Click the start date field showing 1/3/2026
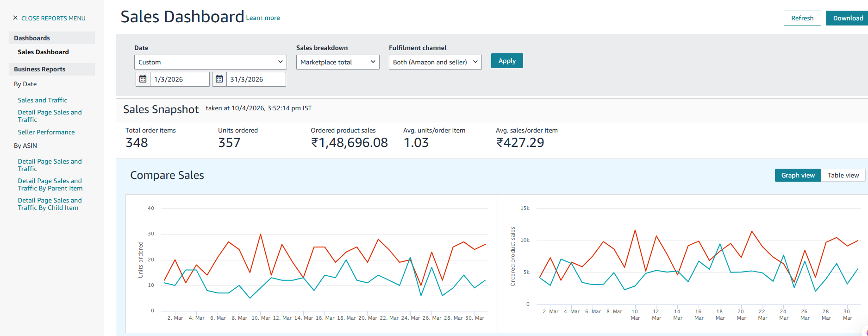Screen dimensions: 868x336 click(x=179, y=79)
